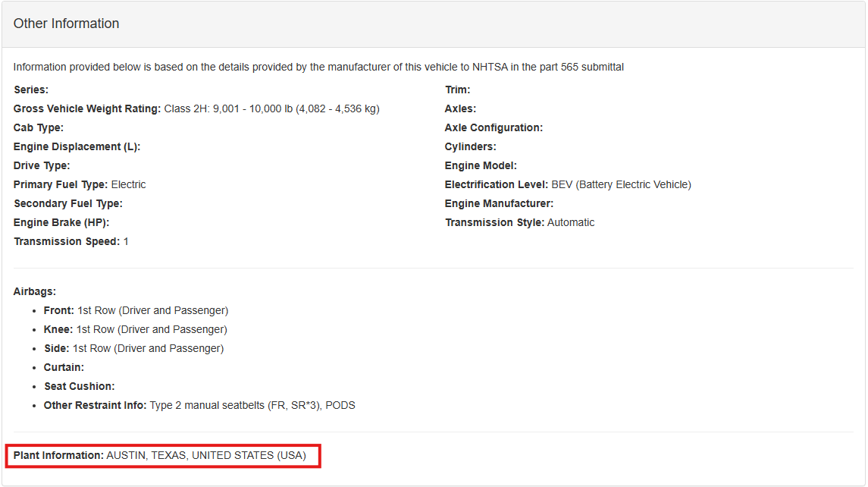The width and height of the screenshot is (868, 487).
Task: Click the Other Restraint Info seatbelt text
Action: coord(252,405)
